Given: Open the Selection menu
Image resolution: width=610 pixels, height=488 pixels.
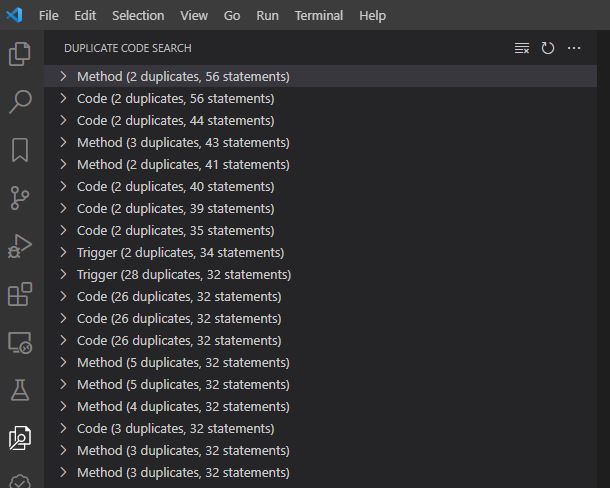Looking at the screenshot, I should pos(138,16).
